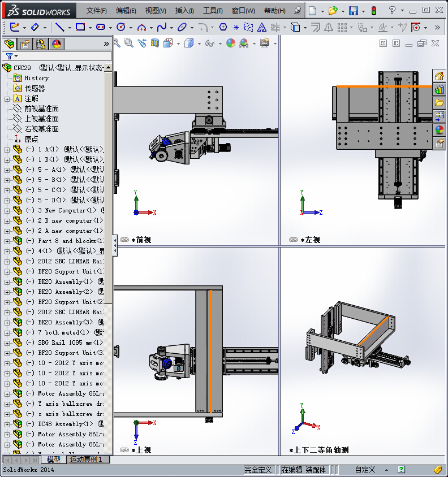Toggle the link icon beside *上视

click(x=124, y=450)
